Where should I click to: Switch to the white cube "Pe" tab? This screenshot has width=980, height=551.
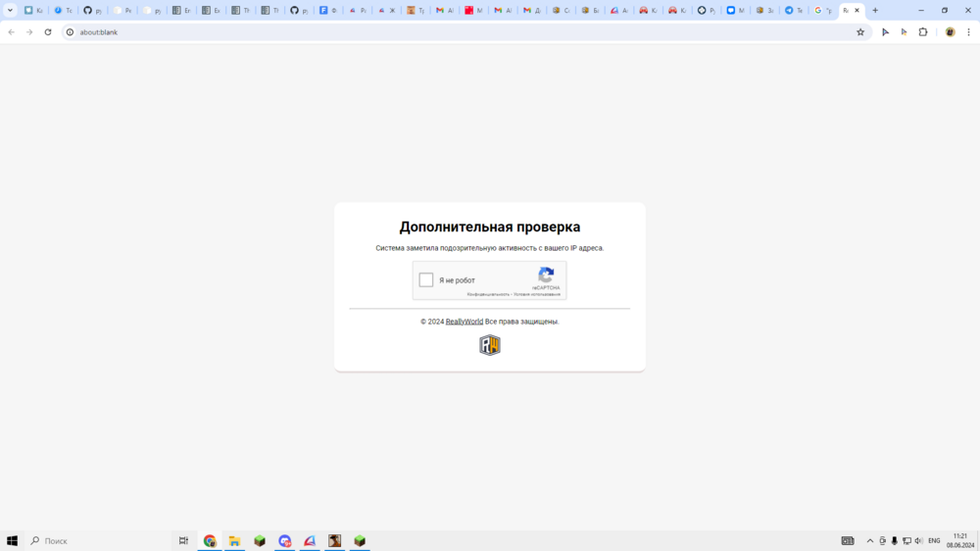coord(122,10)
